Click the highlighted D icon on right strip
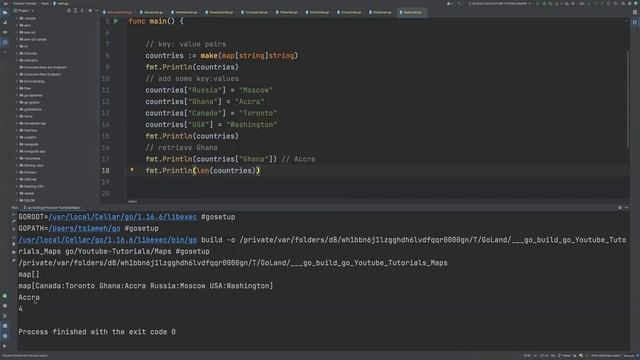Image resolution: width=640 pixels, height=360 pixels. coord(635,22)
